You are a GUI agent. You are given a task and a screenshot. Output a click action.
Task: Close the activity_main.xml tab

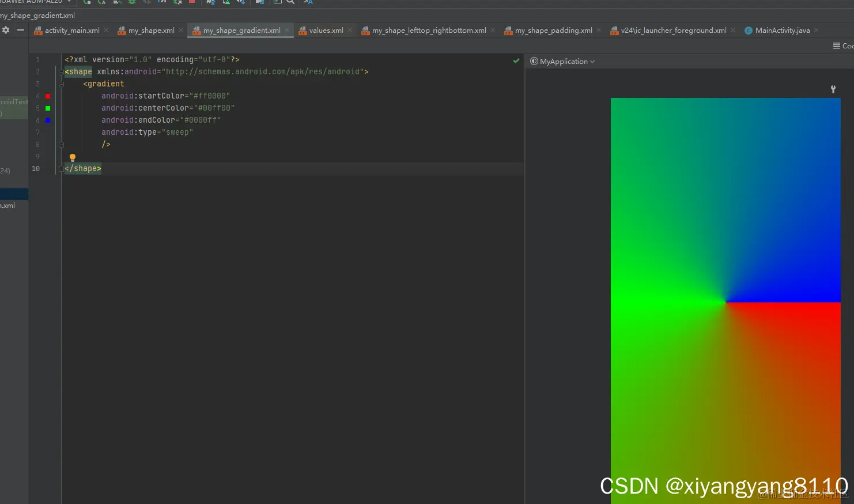click(x=106, y=30)
